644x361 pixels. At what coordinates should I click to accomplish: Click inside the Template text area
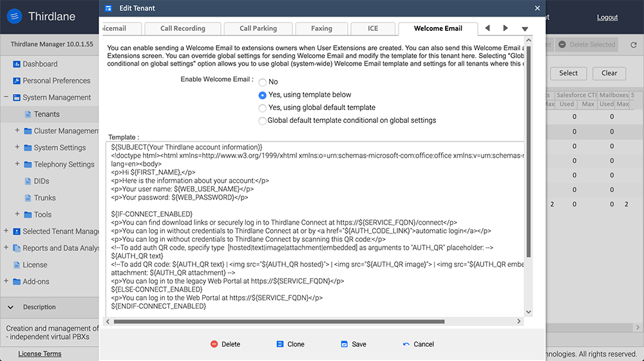coord(315,228)
